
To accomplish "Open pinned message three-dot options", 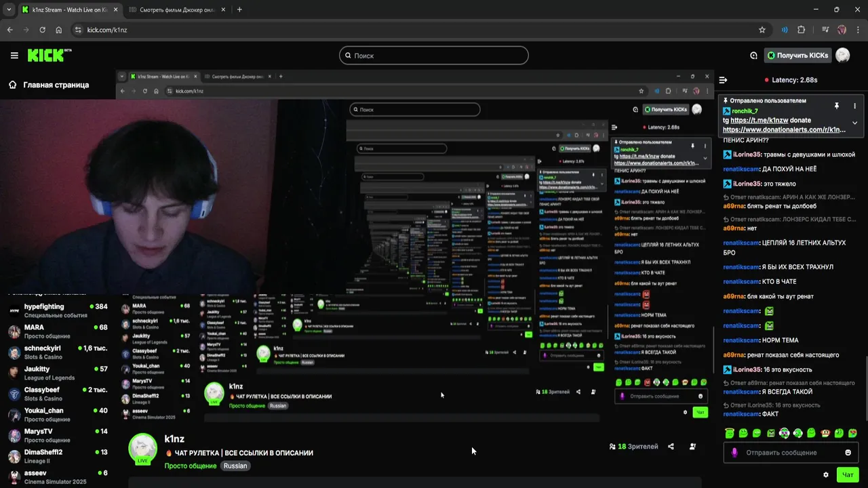I will point(854,106).
